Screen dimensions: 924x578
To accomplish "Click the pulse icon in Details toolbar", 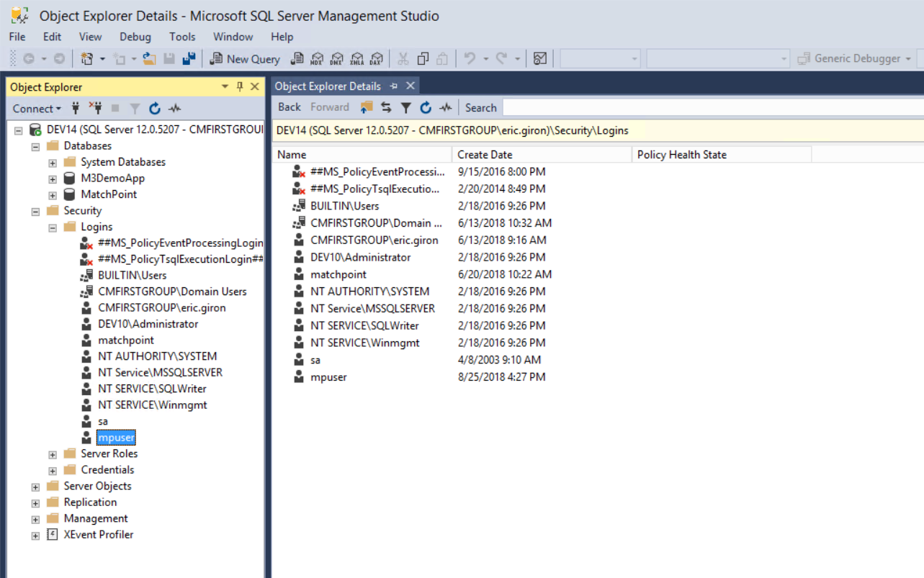I will pos(446,107).
